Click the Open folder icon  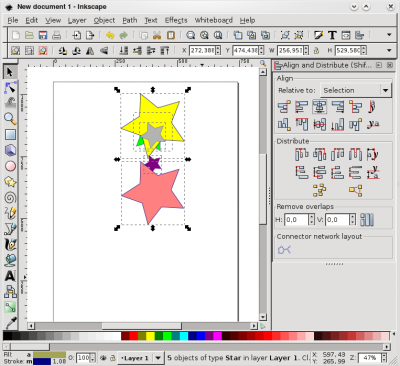tap(29, 35)
